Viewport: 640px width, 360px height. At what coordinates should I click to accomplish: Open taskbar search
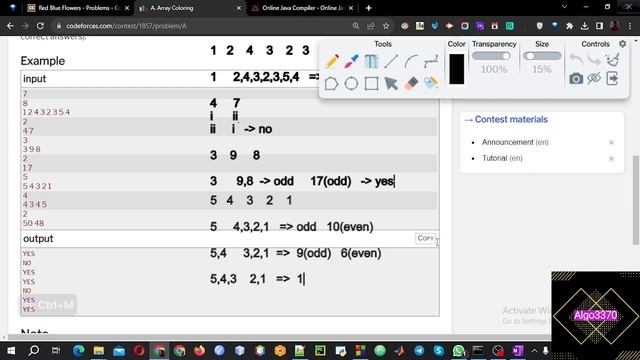click(x=34, y=351)
